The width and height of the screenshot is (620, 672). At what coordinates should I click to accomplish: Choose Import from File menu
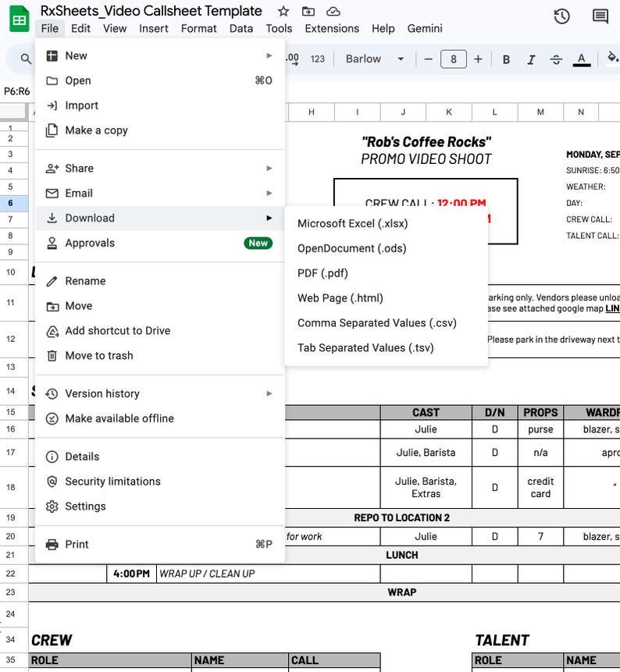[160, 105]
